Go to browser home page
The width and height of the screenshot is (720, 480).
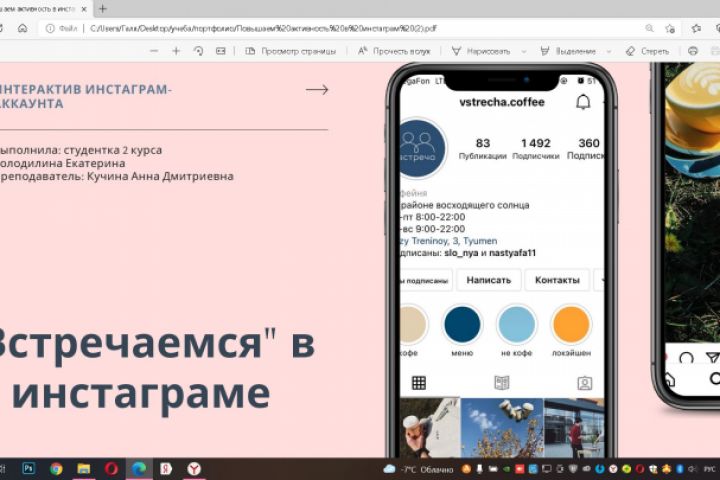point(22,28)
